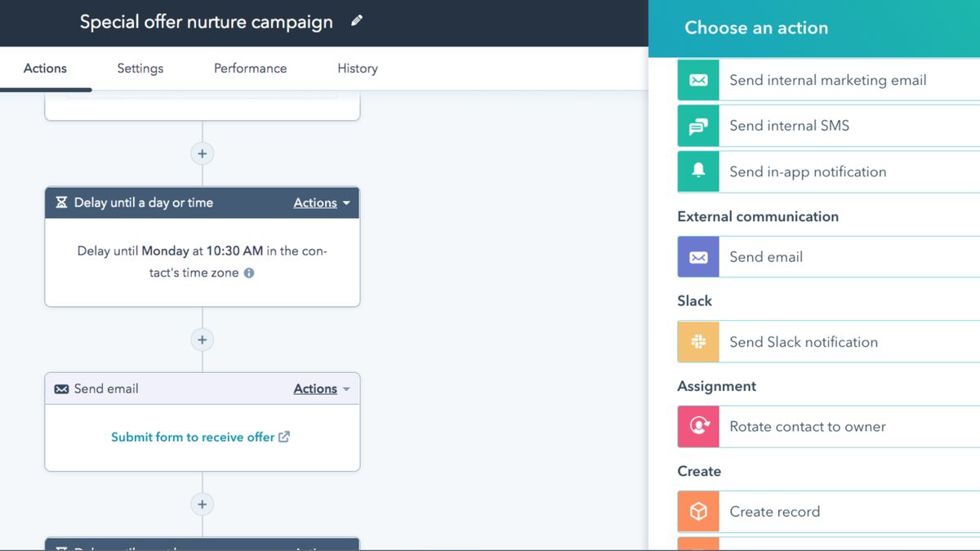This screenshot has width=980, height=551.
Task: Open Actions dropdown on the Send email step
Action: [322, 389]
